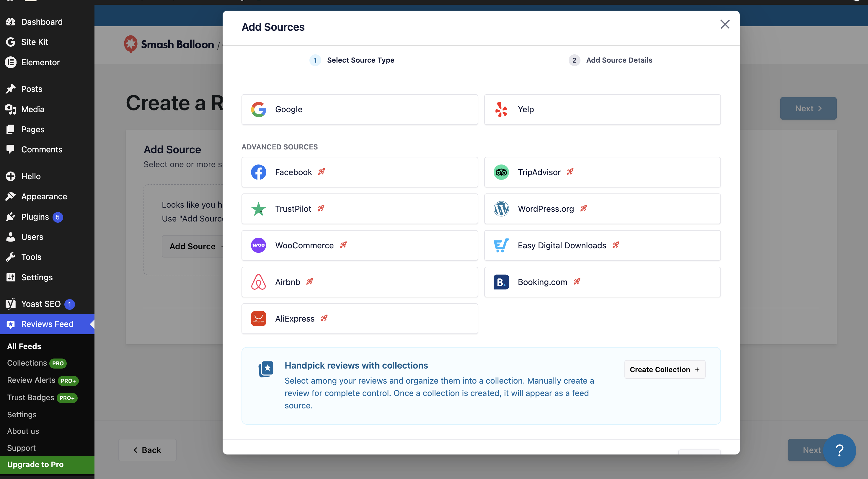This screenshot has height=479, width=868.
Task: Switch to Add Source Details step
Action: pos(610,60)
